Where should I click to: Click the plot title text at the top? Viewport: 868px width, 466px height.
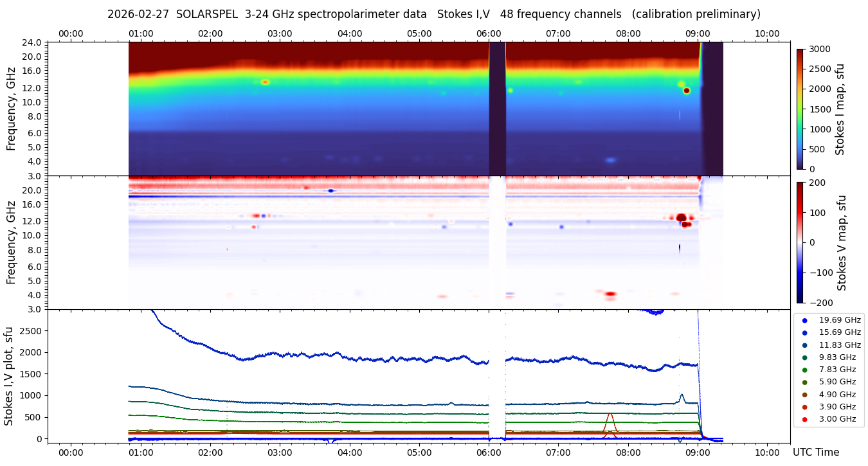pos(434,14)
